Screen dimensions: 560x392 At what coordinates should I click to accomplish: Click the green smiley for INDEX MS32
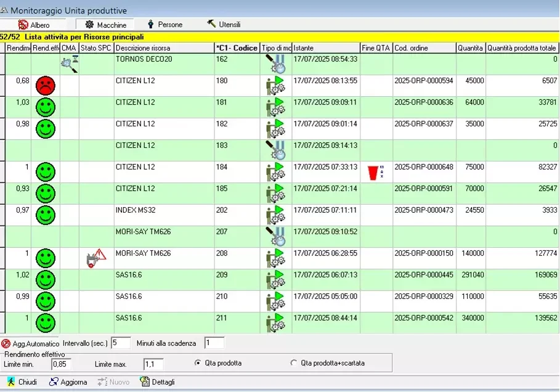[x=46, y=215]
